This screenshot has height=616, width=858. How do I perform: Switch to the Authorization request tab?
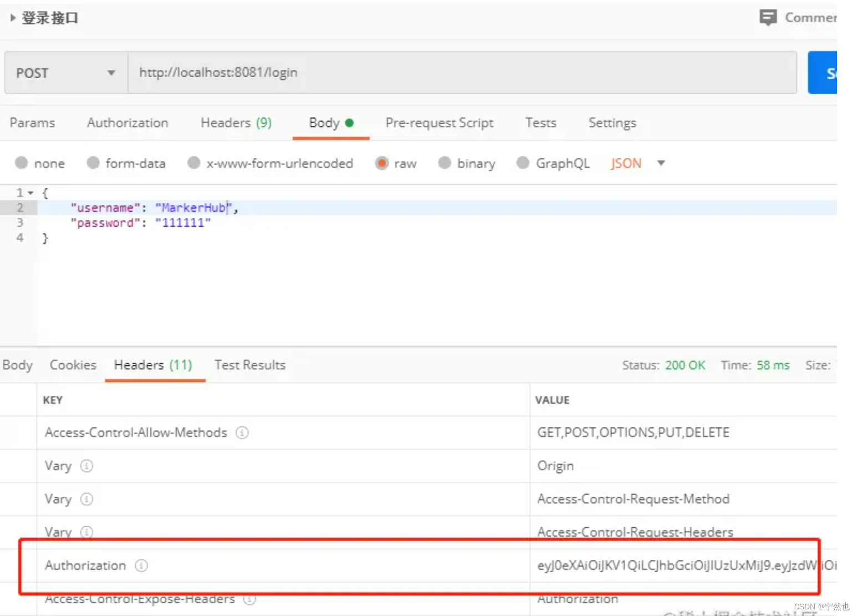tap(128, 123)
